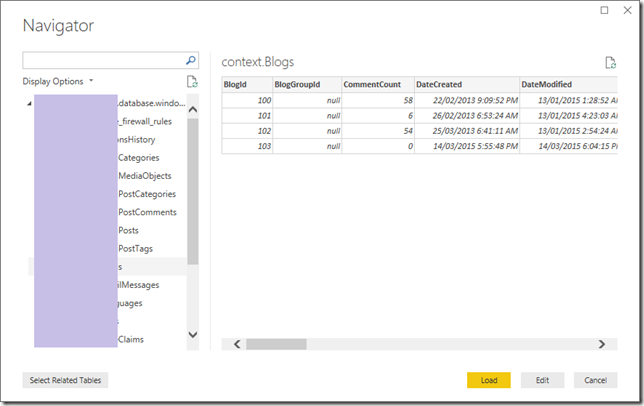Select the Posts table
Viewport: 644px width, 406px height.
[129, 230]
